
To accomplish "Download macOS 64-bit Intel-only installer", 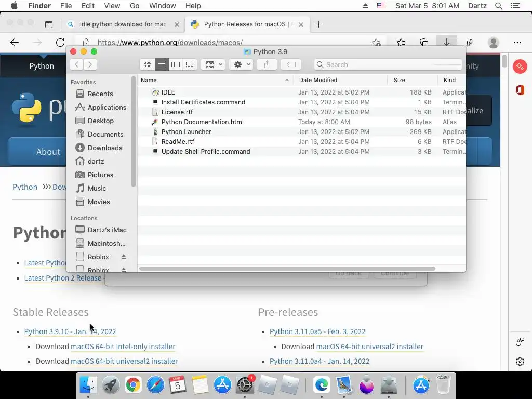I will (123, 347).
